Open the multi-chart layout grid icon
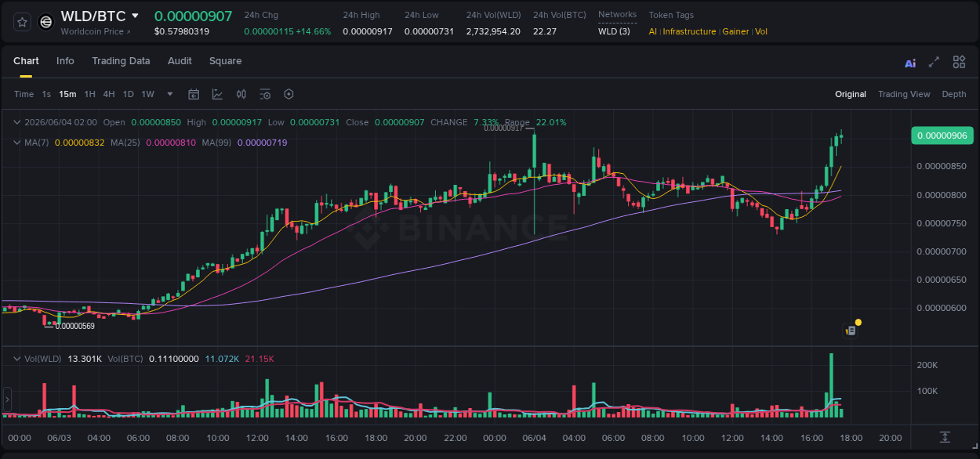This screenshot has height=459, width=980. click(959, 62)
